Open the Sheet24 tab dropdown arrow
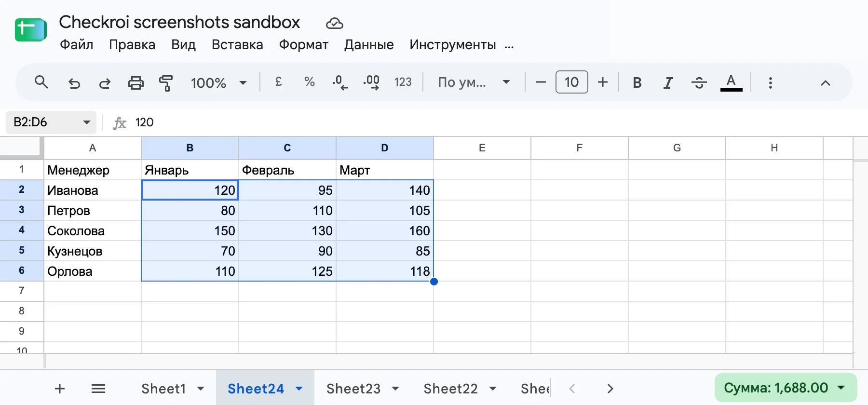Screen dimensions: 868x405 [x=299, y=389]
